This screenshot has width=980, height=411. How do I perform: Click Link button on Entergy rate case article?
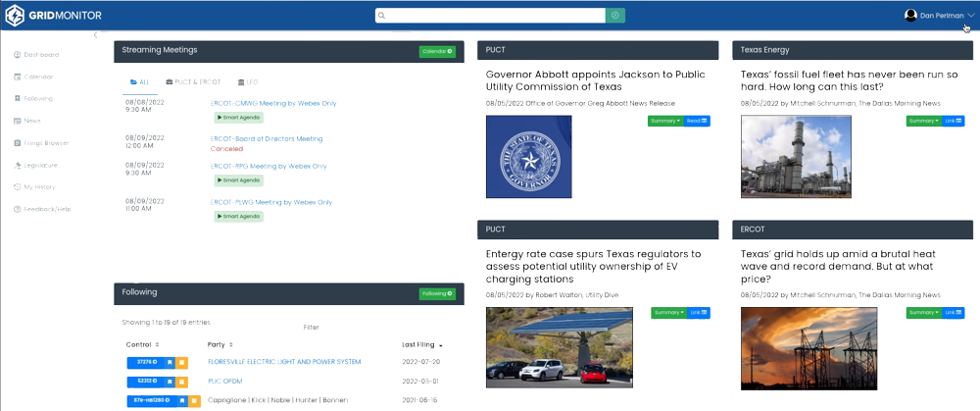click(699, 312)
